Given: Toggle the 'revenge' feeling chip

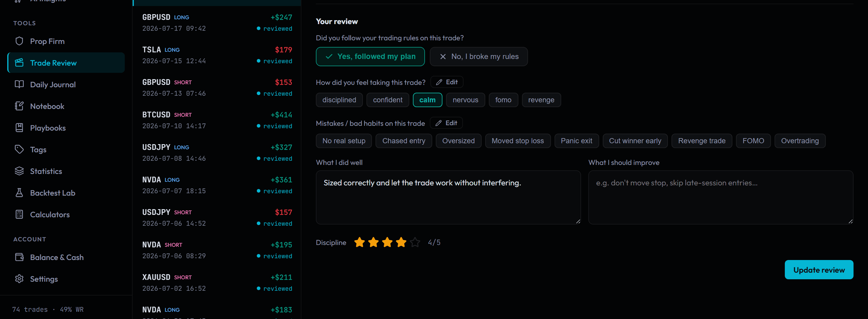Looking at the screenshot, I should (x=541, y=100).
